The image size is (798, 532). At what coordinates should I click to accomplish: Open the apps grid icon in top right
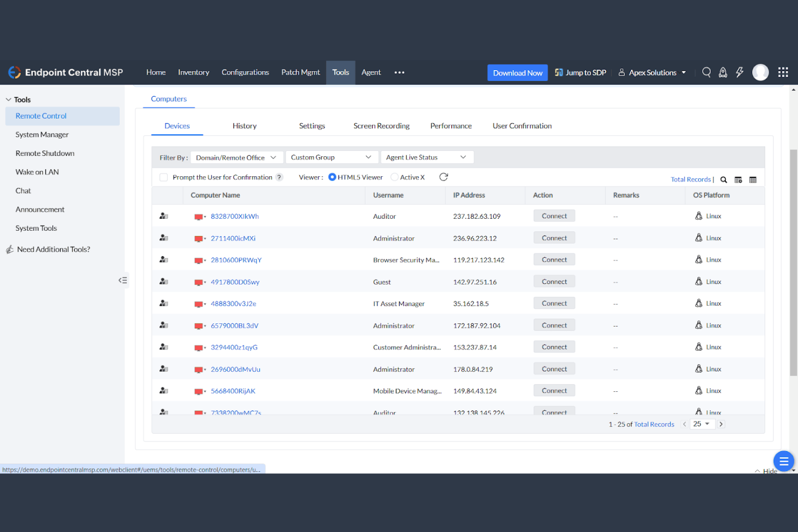click(x=783, y=72)
